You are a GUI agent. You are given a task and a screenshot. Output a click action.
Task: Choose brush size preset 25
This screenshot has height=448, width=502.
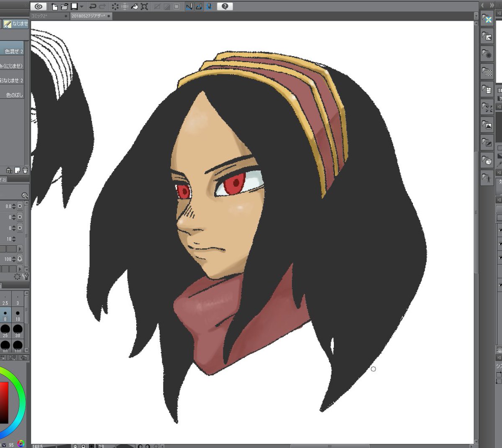click(x=5, y=331)
